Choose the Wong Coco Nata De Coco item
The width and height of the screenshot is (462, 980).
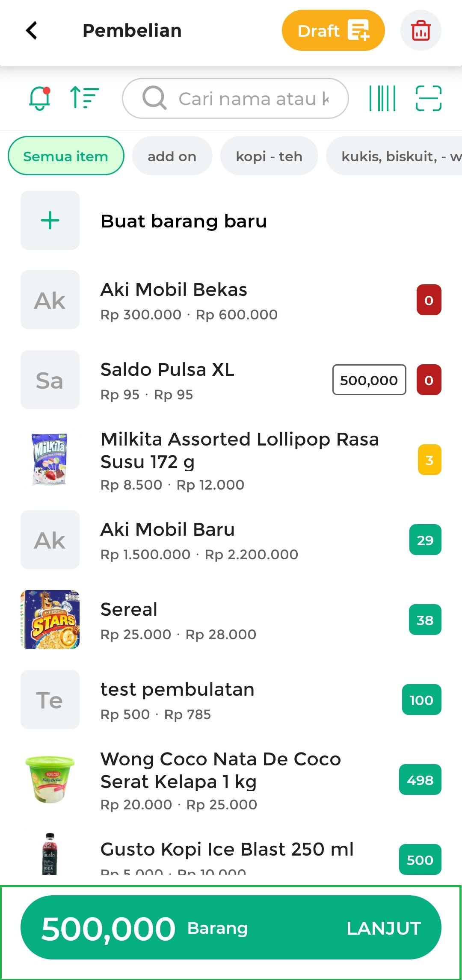220,780
